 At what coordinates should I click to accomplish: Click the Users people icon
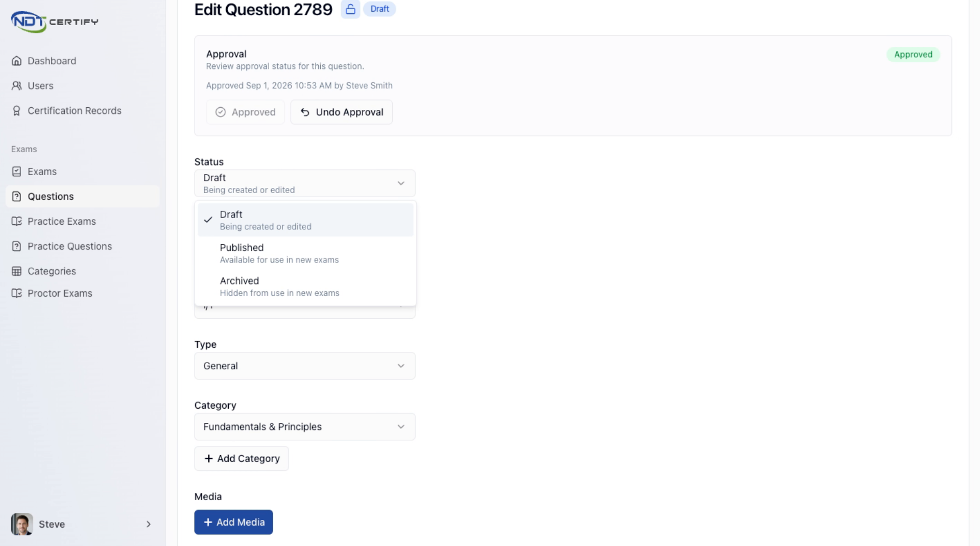(17, 86)
